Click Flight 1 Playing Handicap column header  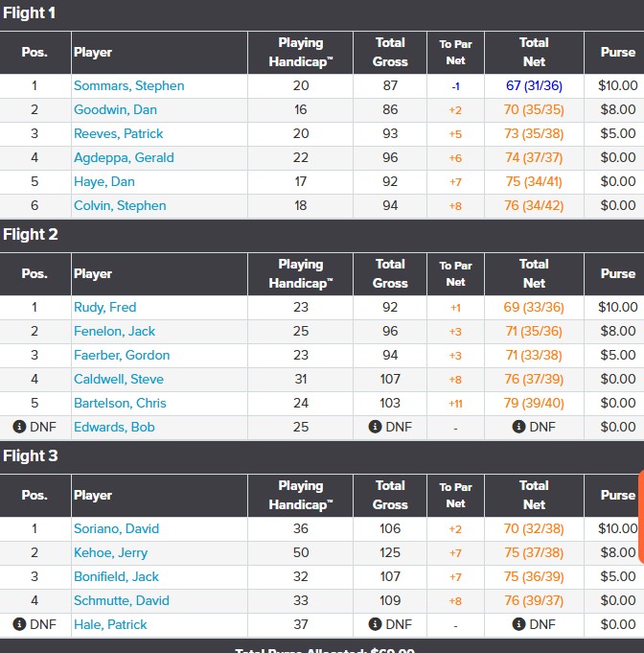tap(301, 53)
